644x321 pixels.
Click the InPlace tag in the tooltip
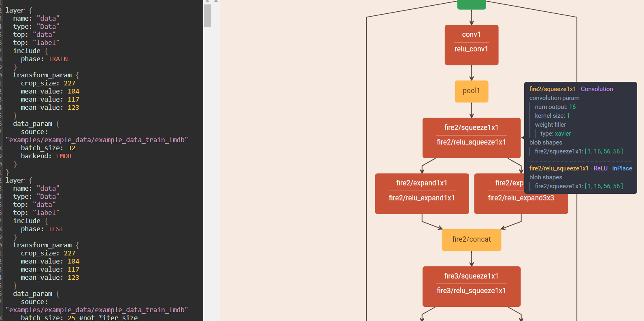pos(622,168)
